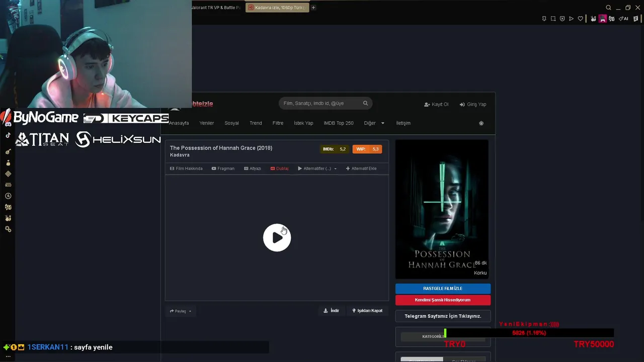
Task: Open the İletişim contact page
Action: (403, 123)
